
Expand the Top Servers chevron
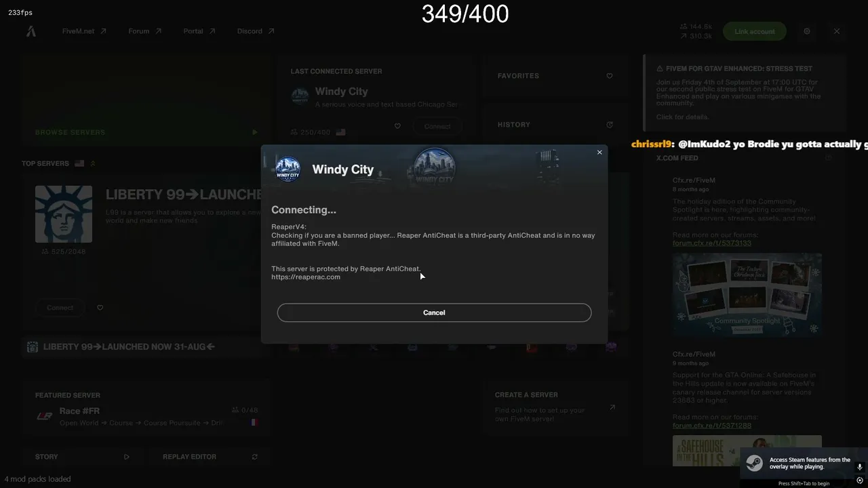tap(93, 163)
